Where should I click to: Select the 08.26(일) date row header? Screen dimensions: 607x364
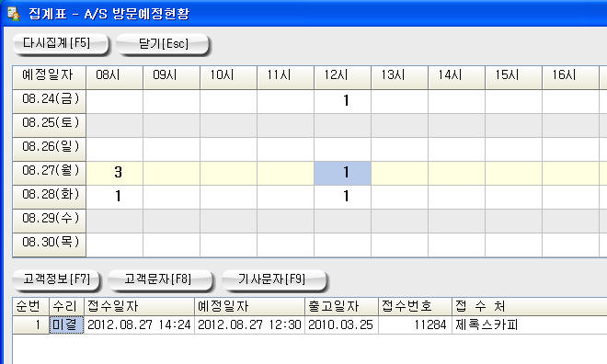pyautogui.click(x=49, y=149)
